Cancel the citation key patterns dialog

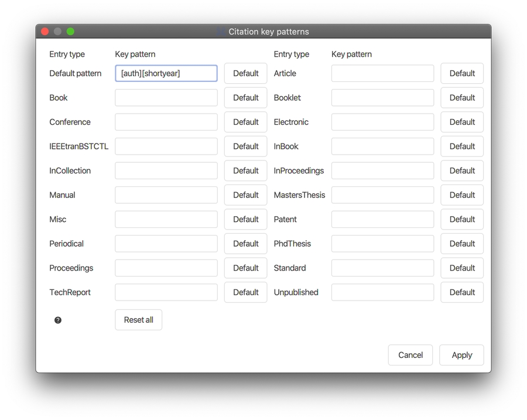point(410,354)
